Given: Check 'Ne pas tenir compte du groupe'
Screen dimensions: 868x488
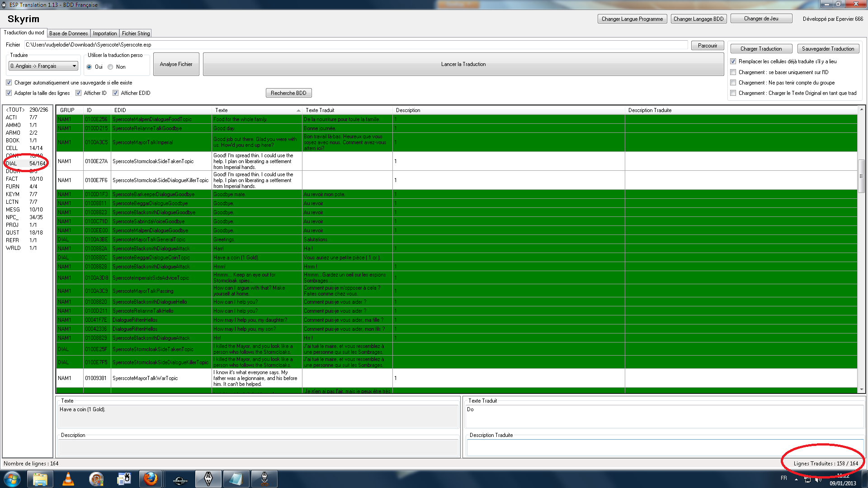Looking at the screenshot, I should tap(733, 83).
